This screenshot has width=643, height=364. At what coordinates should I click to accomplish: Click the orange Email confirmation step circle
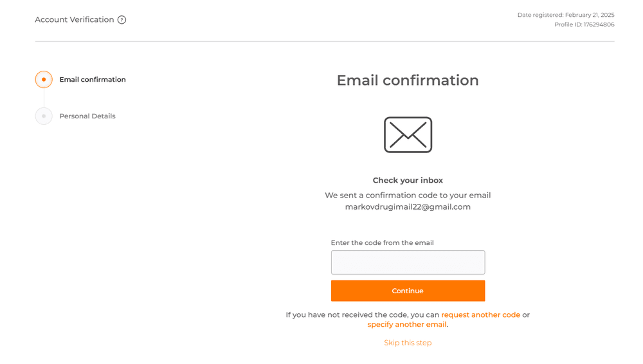[44, 80]
